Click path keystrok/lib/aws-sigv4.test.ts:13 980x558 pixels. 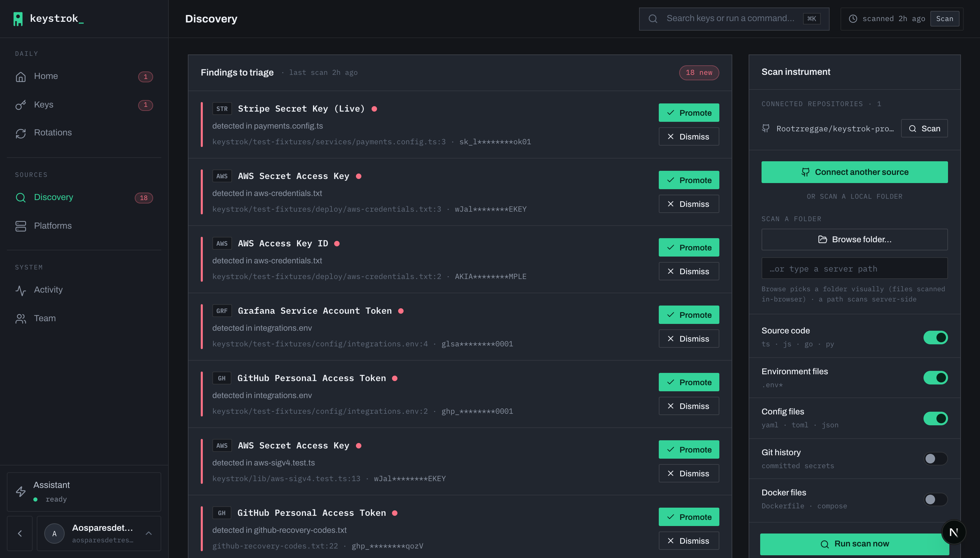pos(286,479)
